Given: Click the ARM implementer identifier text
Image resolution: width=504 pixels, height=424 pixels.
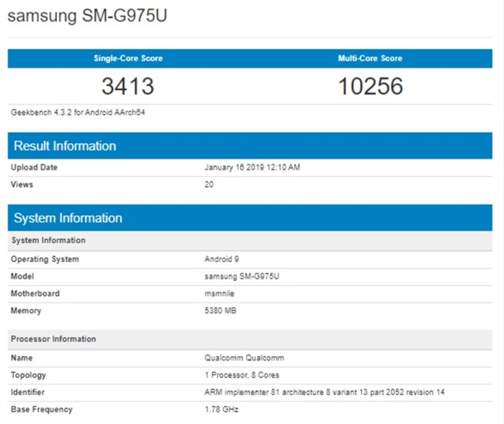Looking at the screenshot, I should pyautogui.click(x=325, y=392).
